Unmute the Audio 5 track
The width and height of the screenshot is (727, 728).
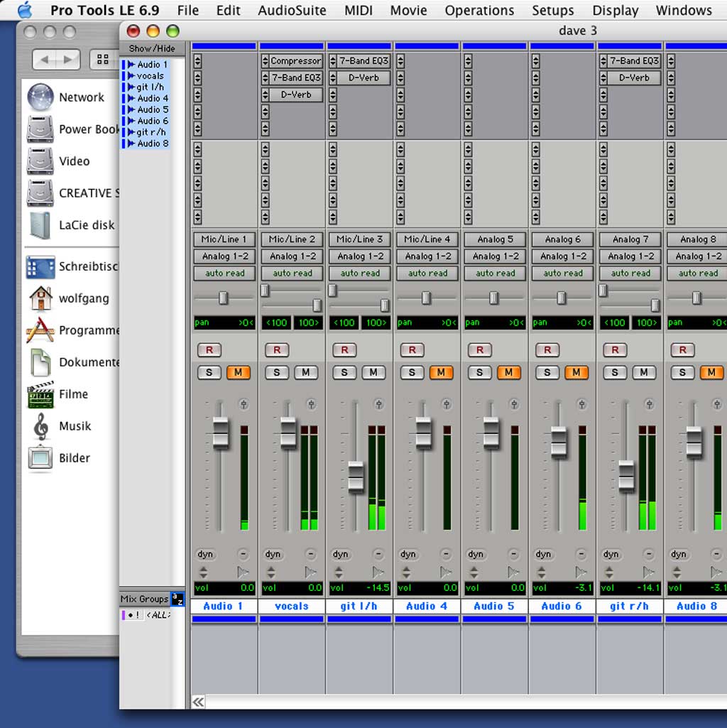(508, 372)
